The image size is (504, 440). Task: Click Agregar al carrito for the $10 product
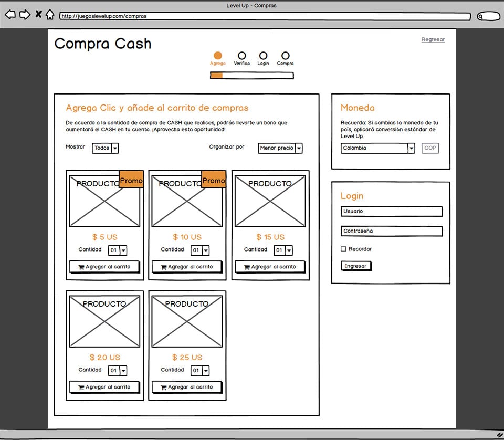(186, 267)
